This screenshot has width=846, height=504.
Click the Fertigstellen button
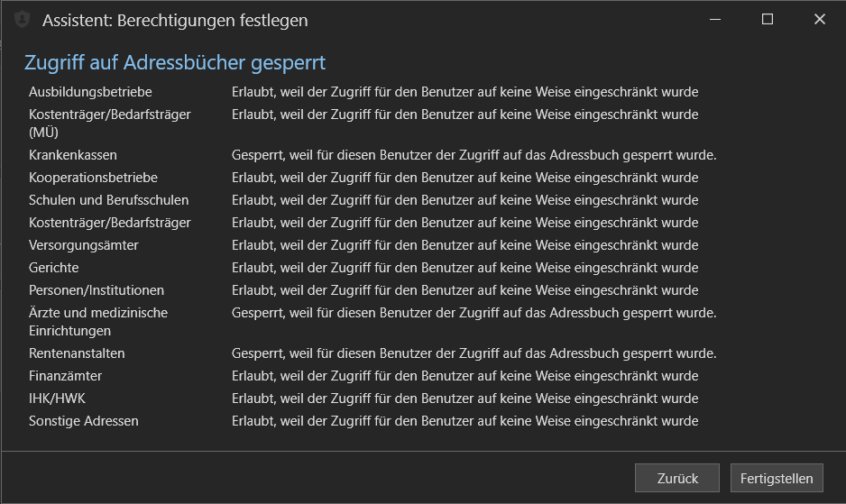click(x=777, y=478)
